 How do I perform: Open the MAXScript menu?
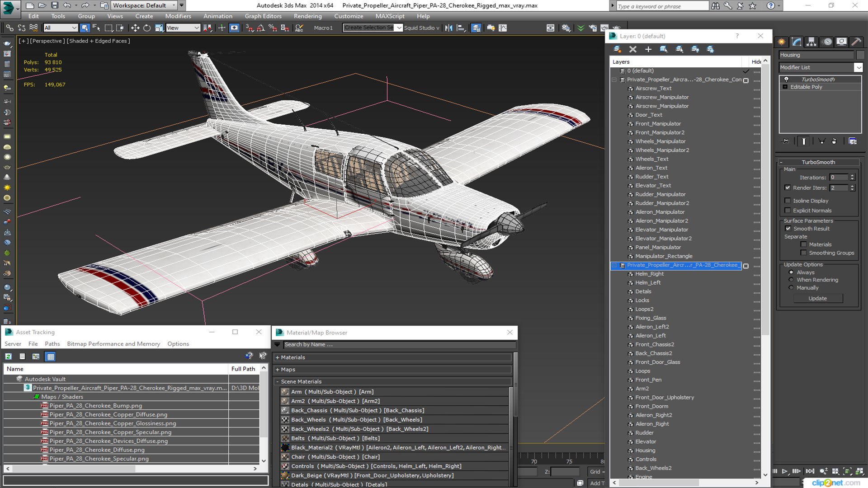click(x=390, y=16)
